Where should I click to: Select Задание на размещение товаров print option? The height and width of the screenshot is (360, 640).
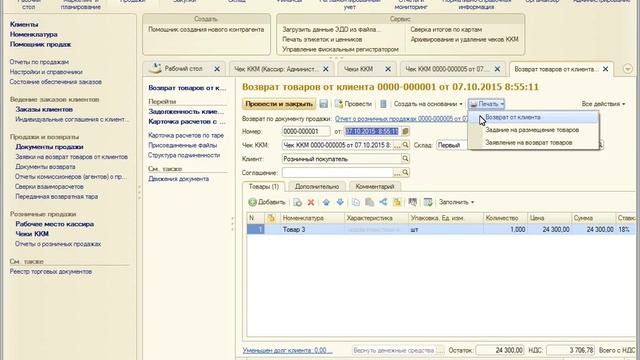pyautogui.click(x=533, y=130)
